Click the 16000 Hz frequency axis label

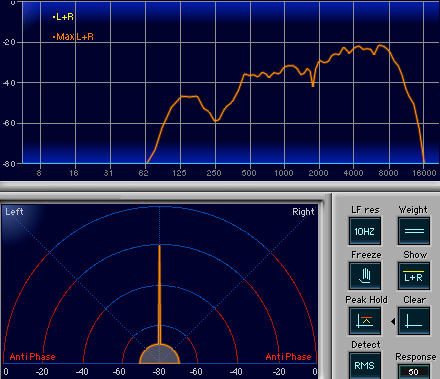[424, 173]
